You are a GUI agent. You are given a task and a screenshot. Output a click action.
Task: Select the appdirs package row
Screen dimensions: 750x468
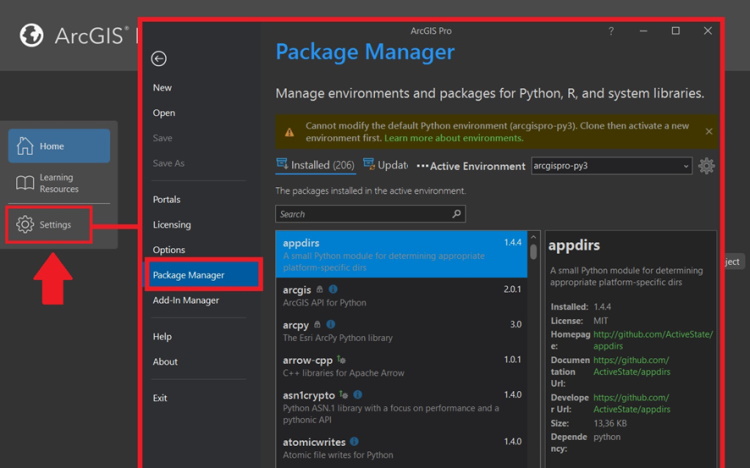point(401,254)
